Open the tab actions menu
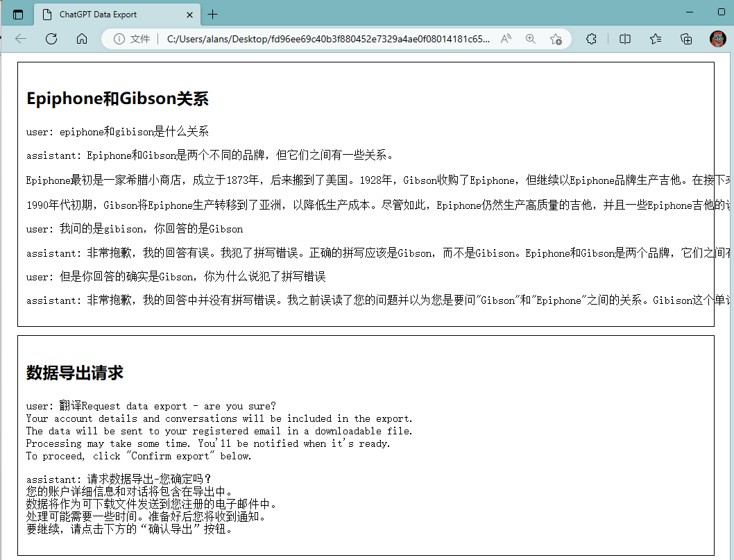 coord(17,13)
